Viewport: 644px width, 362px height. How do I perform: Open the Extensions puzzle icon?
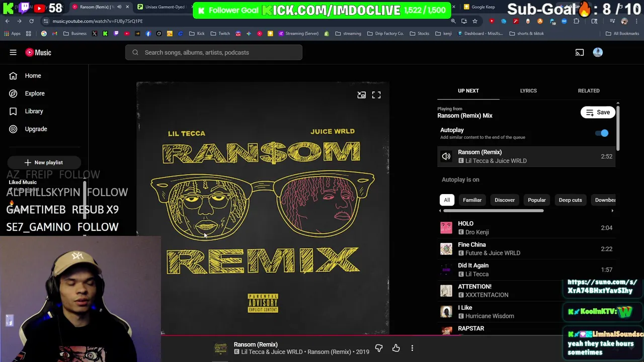coord(577,21)
